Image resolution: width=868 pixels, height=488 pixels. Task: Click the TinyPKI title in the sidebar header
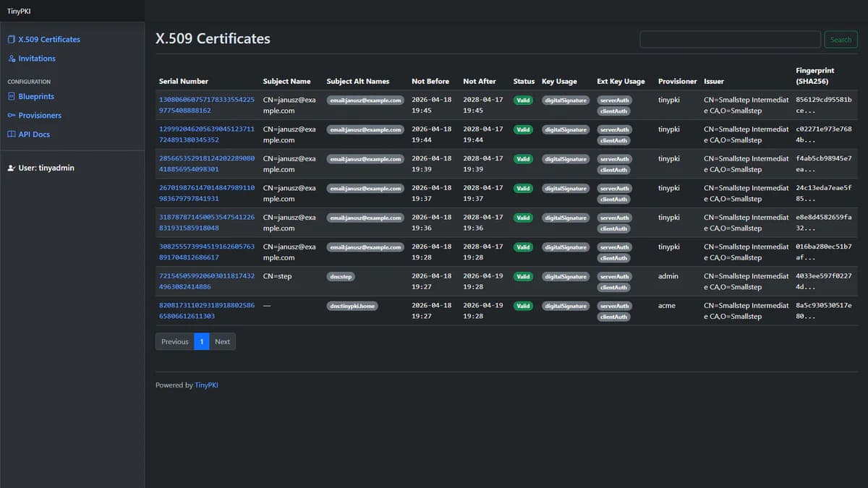19,11
